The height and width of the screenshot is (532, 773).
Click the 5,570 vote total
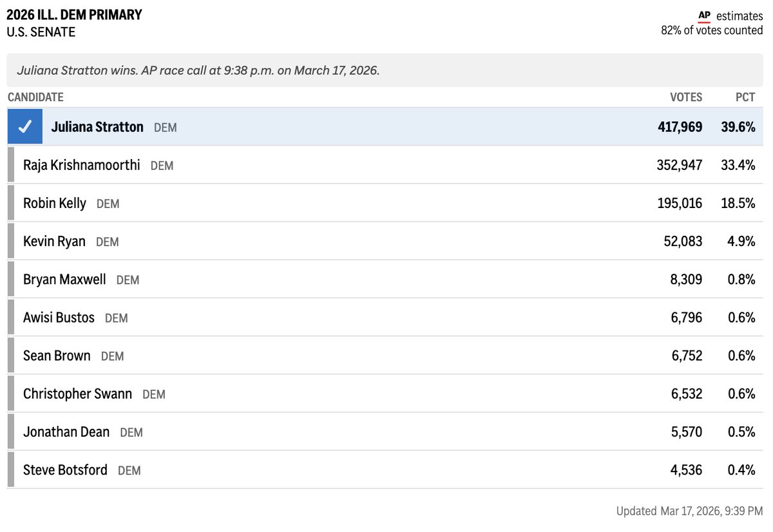pos(687,432)
